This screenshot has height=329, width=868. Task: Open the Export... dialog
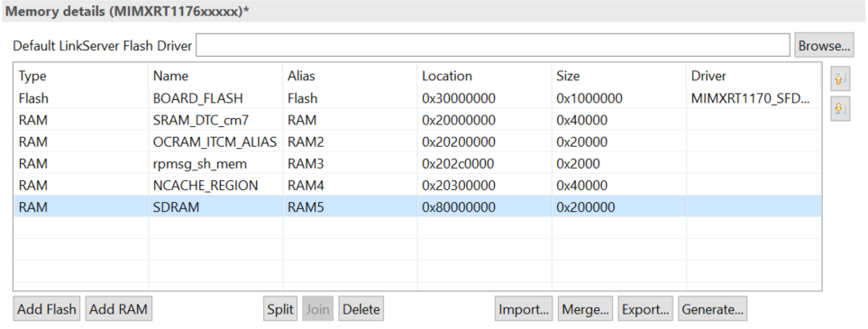(x=646, y=309)
